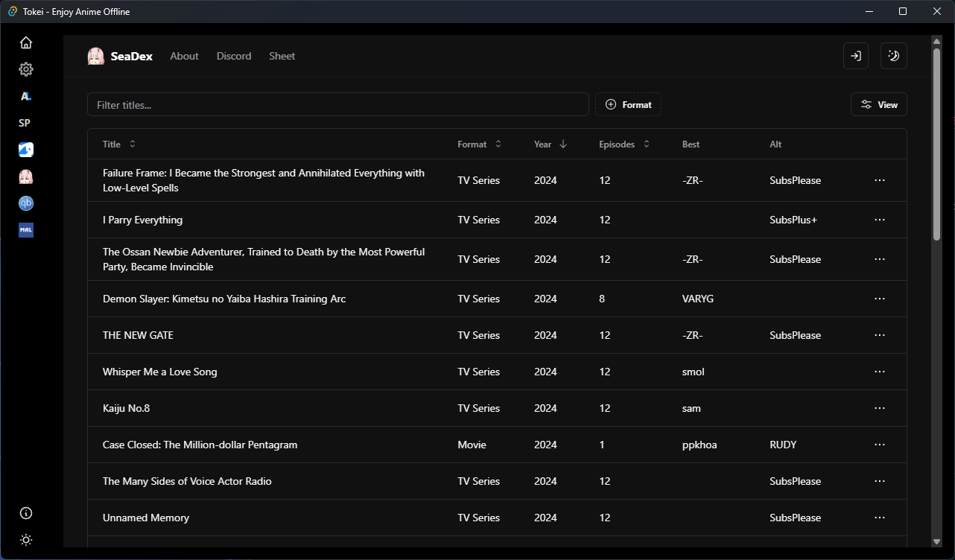Screen dimensions: 955x560
Task: Toggle brightness theme icon at the sidebar bottom
Action: tap(26, 540)
